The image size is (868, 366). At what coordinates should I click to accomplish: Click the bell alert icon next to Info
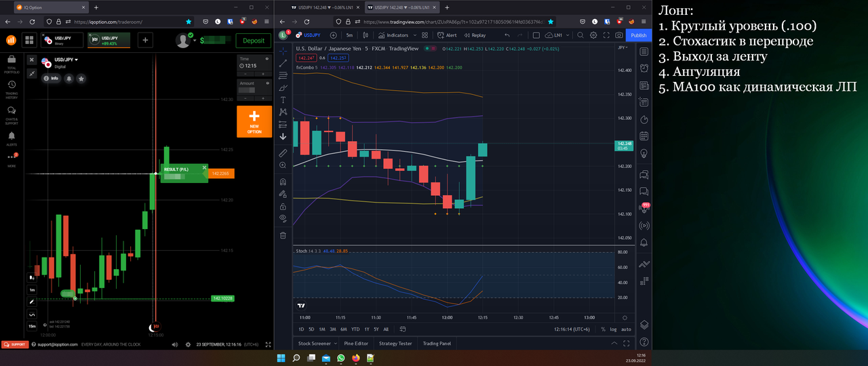point(69,79)
